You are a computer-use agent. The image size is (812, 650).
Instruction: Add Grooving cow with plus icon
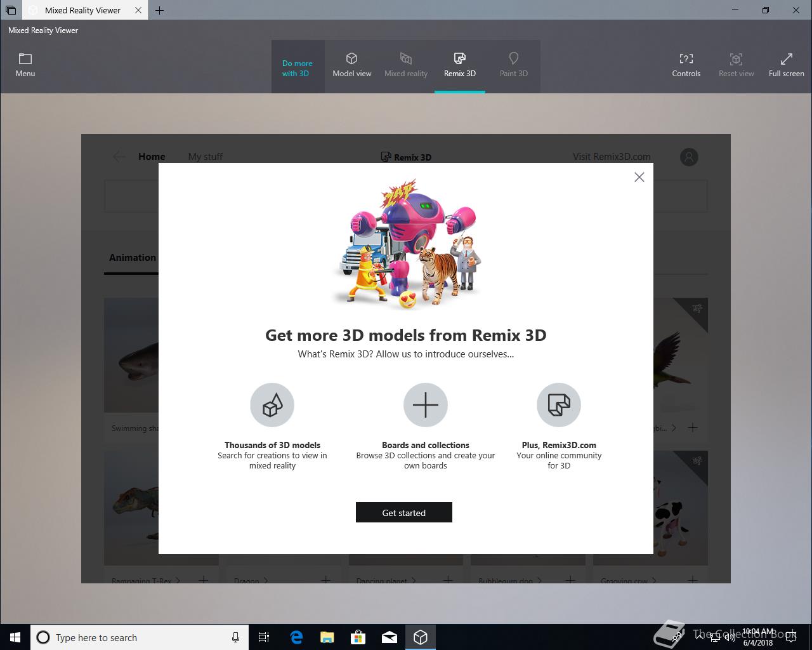pos(693,580)
